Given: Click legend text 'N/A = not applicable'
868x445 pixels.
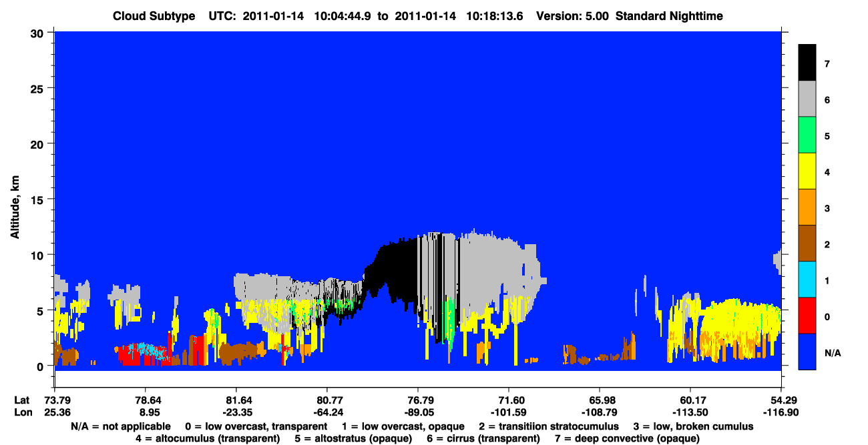Looking at the screenshot, I should coord(120,426).
